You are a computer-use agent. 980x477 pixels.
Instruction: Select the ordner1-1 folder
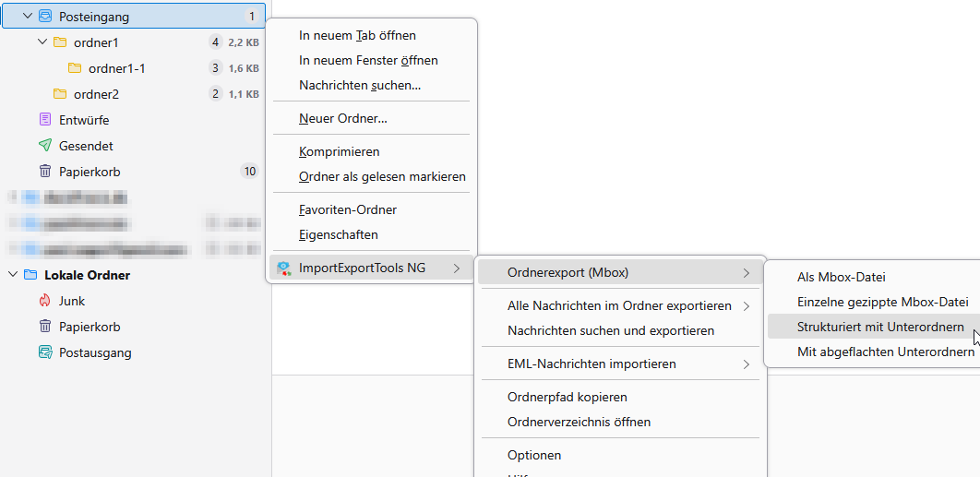pos(116,68)
